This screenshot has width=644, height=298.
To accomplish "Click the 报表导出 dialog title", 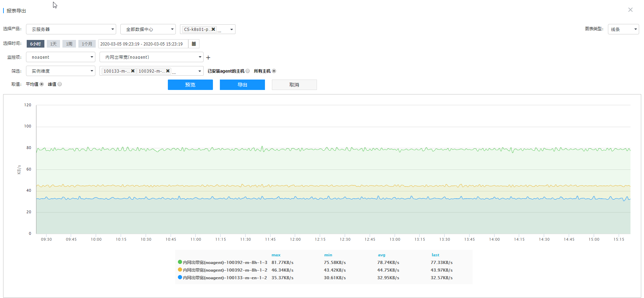I will pos(16,11).
